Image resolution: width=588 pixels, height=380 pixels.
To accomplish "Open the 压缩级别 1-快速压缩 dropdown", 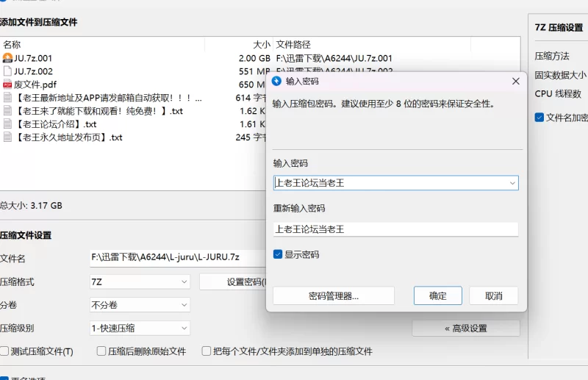I will (140, 328).
